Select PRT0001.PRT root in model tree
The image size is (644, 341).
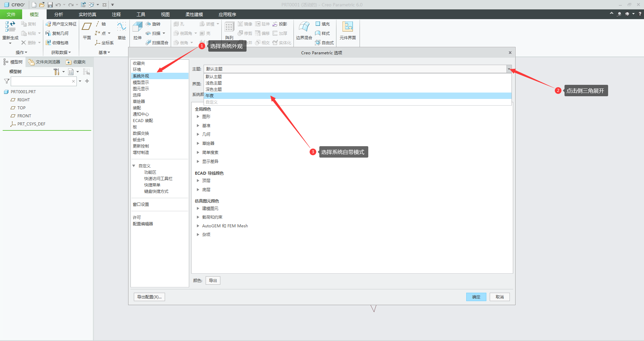pos(23,92)
